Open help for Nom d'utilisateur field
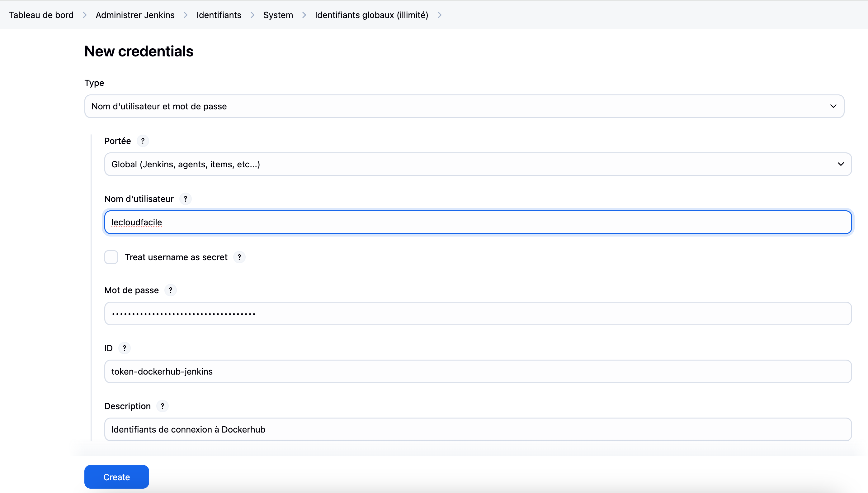The width and height of the screenshot is (868, 493). [185, 199]
